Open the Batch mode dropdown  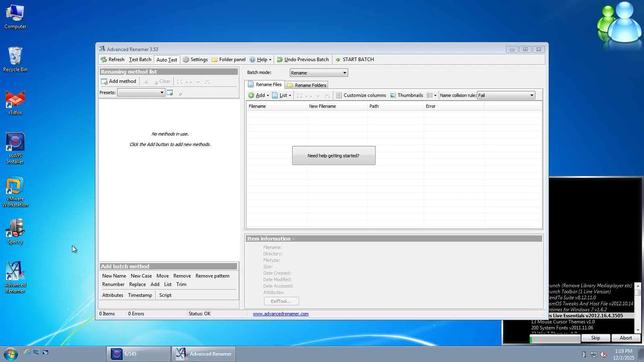[x=319, y=73]
